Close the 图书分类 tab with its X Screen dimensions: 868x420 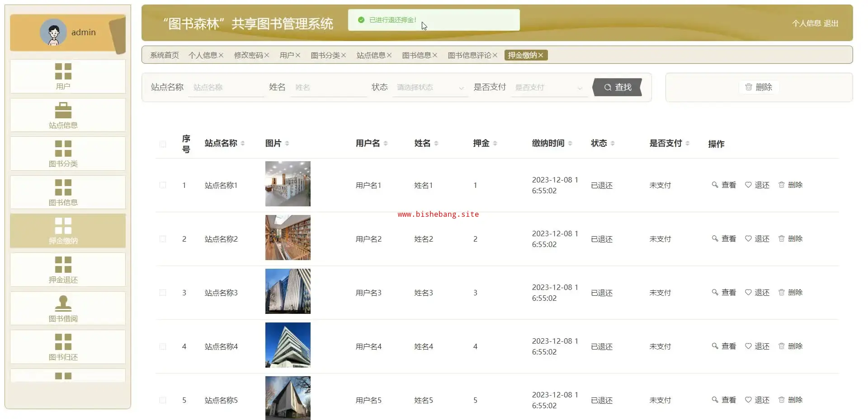(x=344, y=56)
